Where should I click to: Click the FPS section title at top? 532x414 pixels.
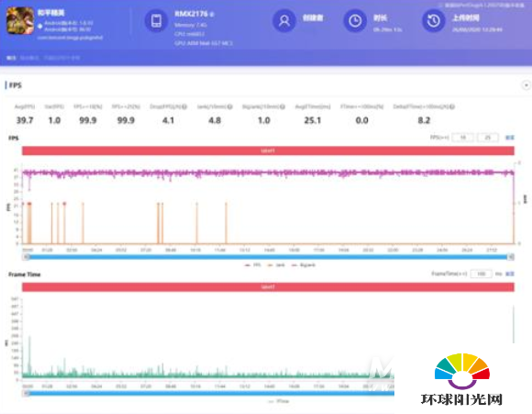16,85
